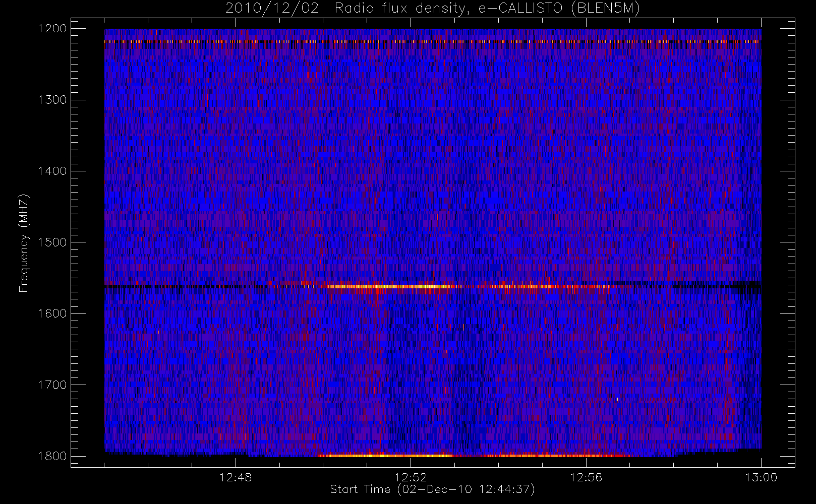Click the 1200 frequency tick label
This screenshot has height=504, width=816.
[52, 29]
